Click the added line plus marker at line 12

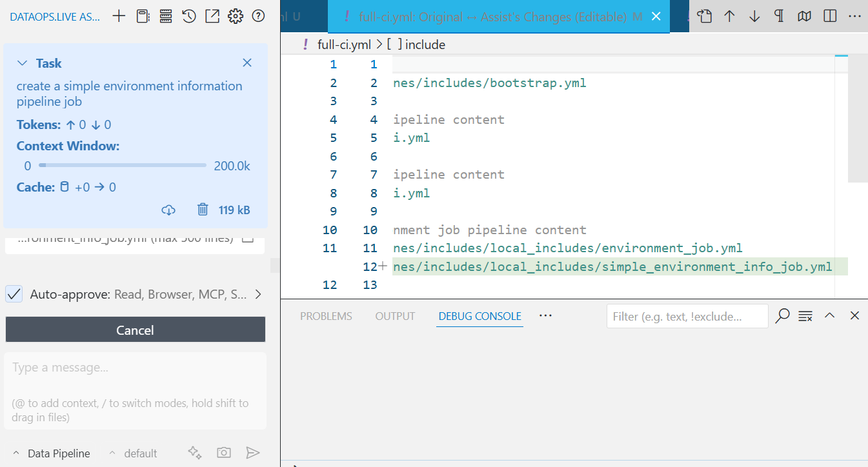pyautogui.click(x=383, y=266)
